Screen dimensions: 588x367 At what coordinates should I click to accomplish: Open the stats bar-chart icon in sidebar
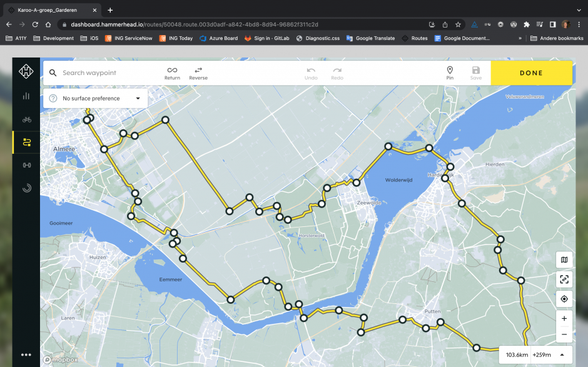(26, 96)
